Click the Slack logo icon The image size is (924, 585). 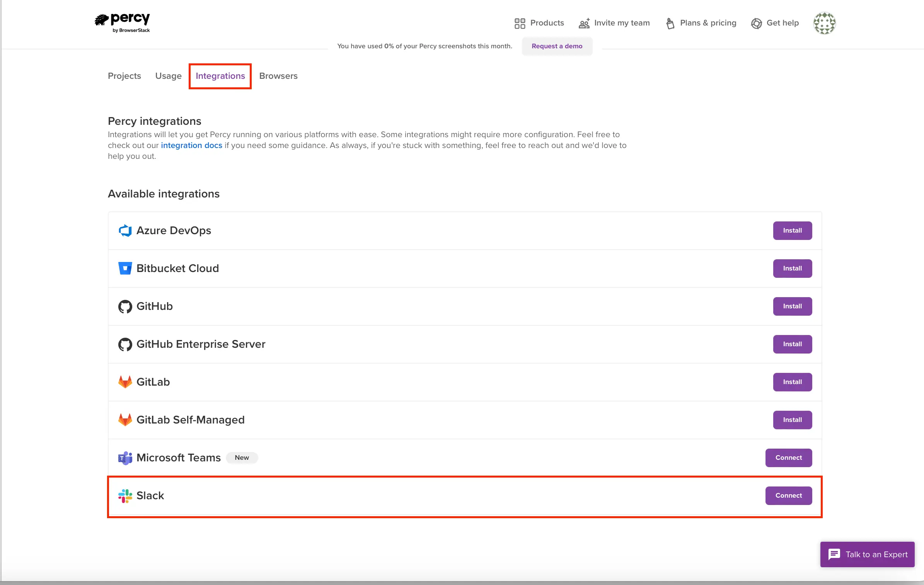(125, 496)
